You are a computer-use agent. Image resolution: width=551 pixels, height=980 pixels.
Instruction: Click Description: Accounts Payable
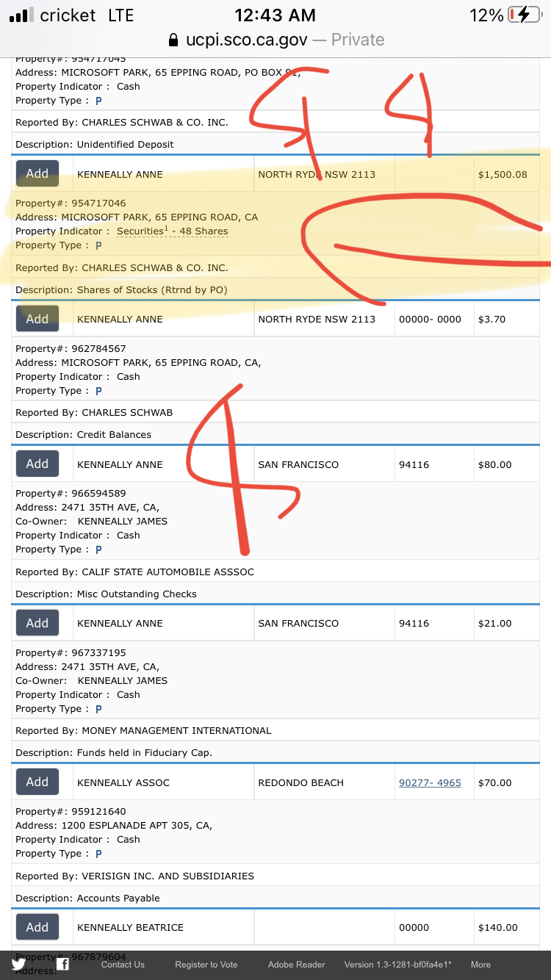87,898
